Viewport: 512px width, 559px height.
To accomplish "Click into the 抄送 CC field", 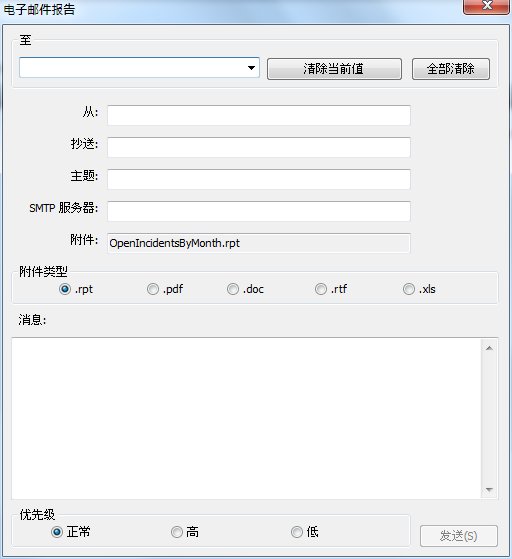I will point(259,147).
